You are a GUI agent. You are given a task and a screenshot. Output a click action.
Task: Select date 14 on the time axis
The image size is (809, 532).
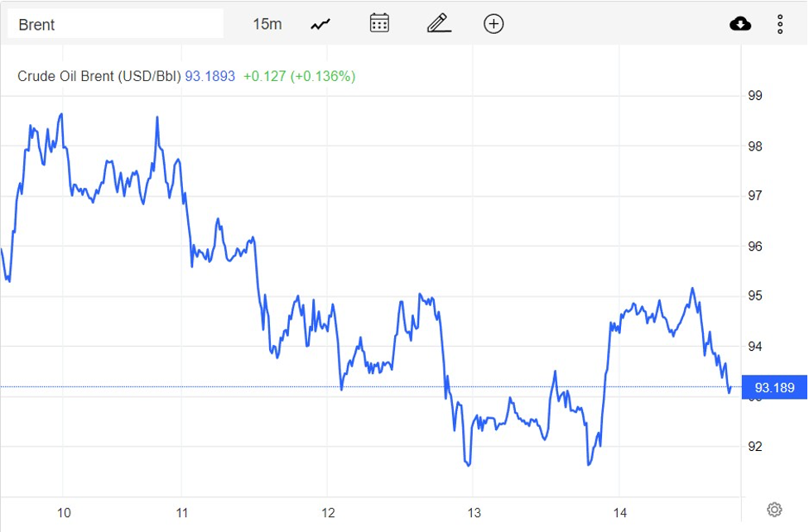click(619, 512)
